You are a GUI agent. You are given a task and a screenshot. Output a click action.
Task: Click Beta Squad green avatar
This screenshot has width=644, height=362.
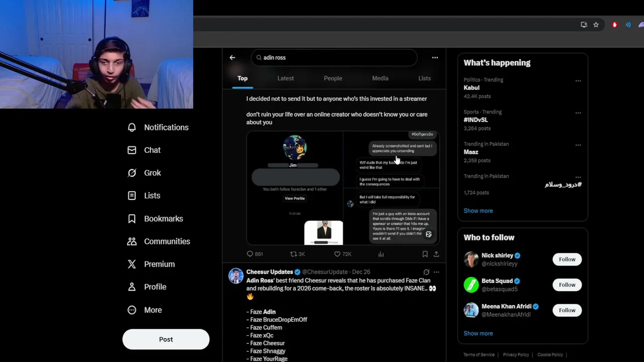click(471, 285)
